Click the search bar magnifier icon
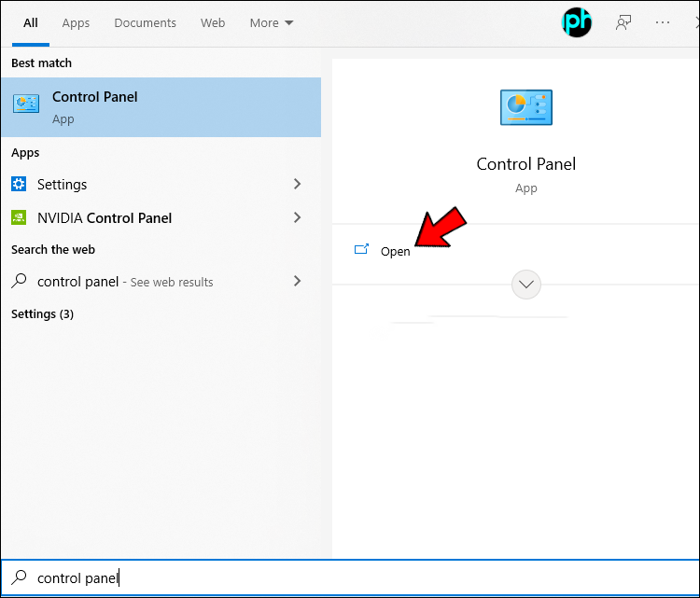 pos(19,577)
